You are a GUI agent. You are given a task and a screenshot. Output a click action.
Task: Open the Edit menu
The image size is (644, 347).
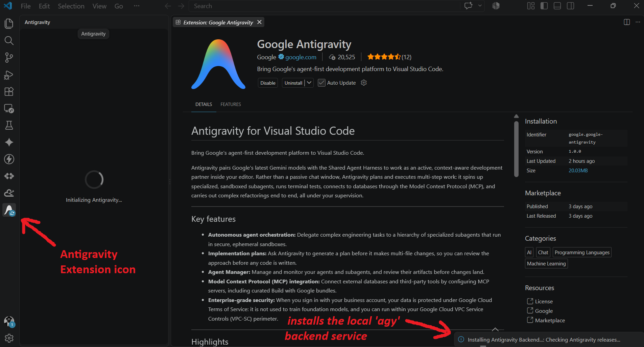click(x=44, y=6)
